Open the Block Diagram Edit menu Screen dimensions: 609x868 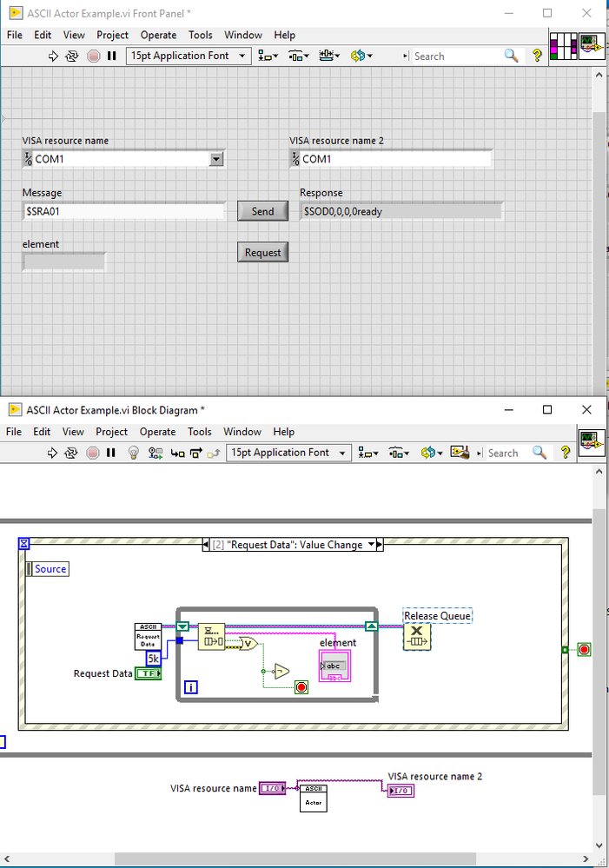[x=42, y=432]
